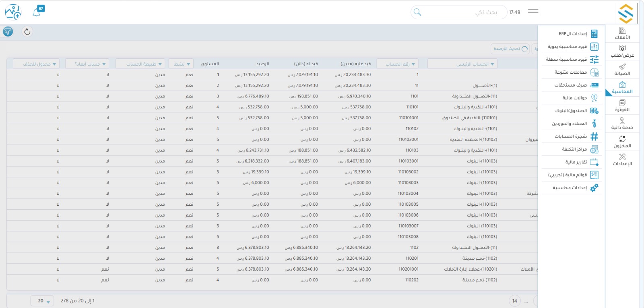Click the hash icon for شجرة الحسابات
The height and width of the screenshot is (308, 644).
click(x=594, y=136)
